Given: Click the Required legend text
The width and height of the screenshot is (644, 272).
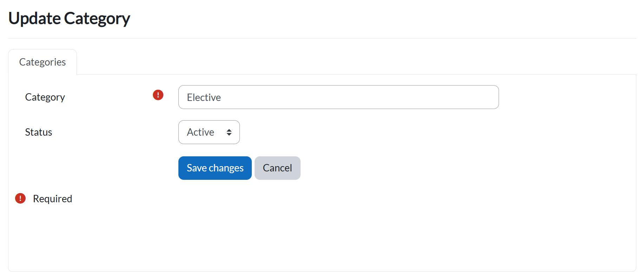Looking at the screenshot, I should coord(53,199).
